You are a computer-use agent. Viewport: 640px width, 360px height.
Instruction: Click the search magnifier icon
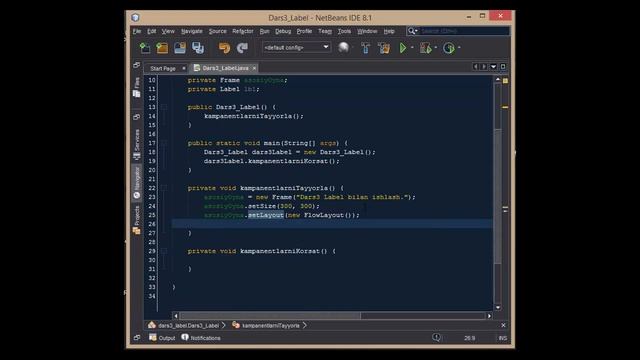411,31
